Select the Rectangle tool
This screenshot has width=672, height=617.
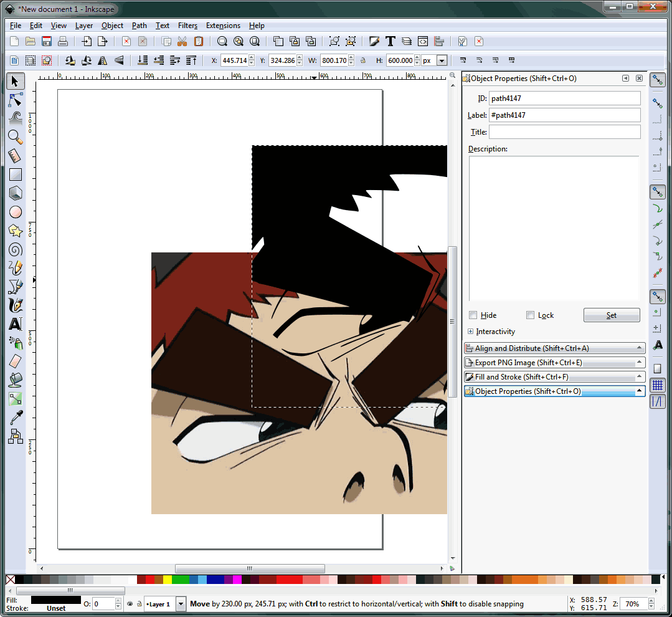pos(15,175)
